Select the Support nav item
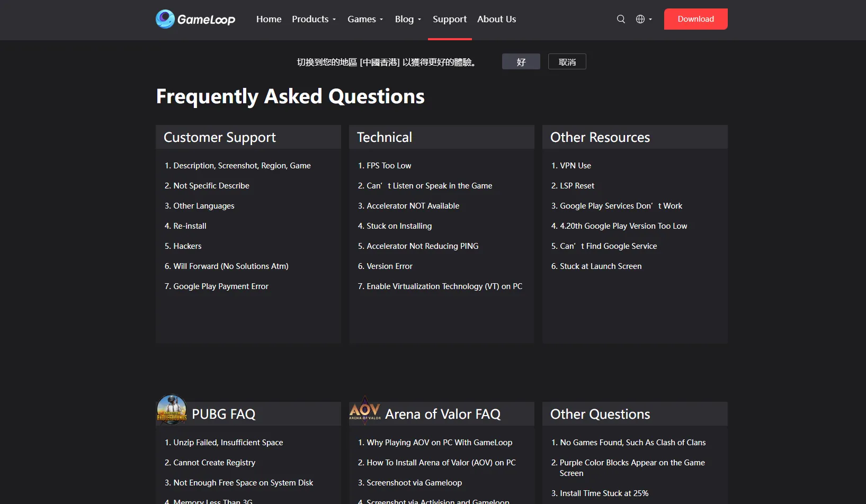This screenshot has width=866, height=504. pos(450,19)
